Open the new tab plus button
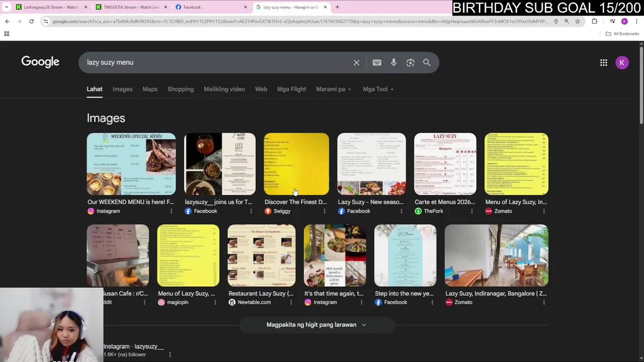This screenshot has height=362, width=644. [x=337, y=7]
